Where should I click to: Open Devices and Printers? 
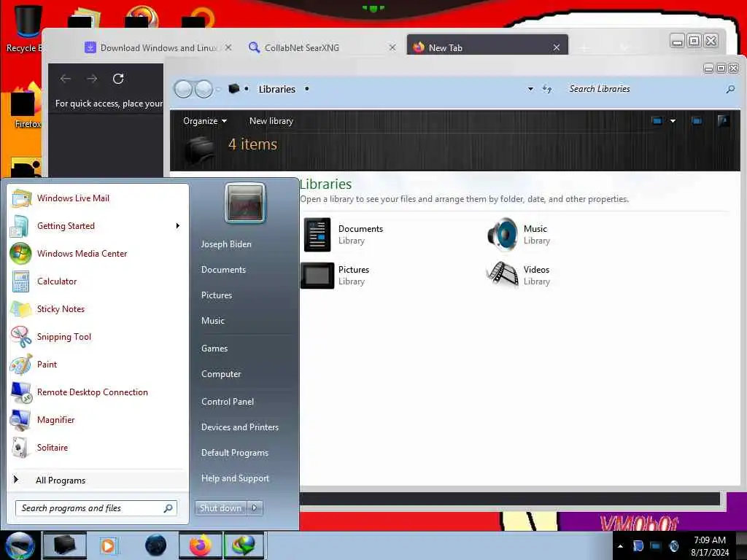point(240,427)
